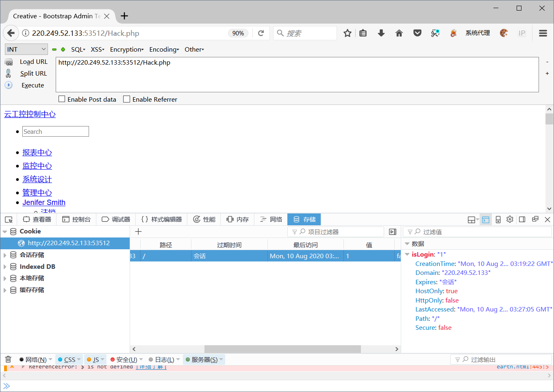Open the Encoding dropdown menu
The width and height of the screenshot is (554, 392).
pyautogui.click(x=163, y=49)
